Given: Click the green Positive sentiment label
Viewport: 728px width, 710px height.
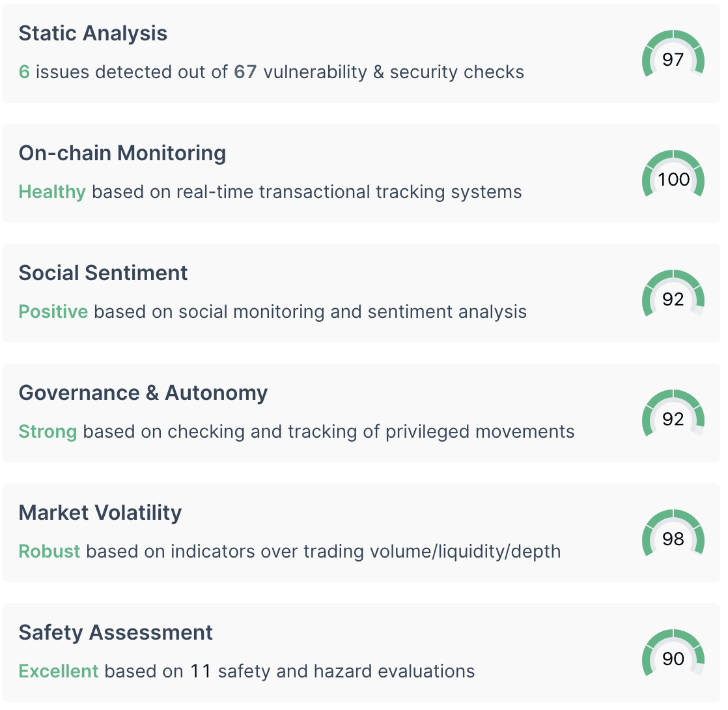Looking at the screenshot, I should pos(53,311).
